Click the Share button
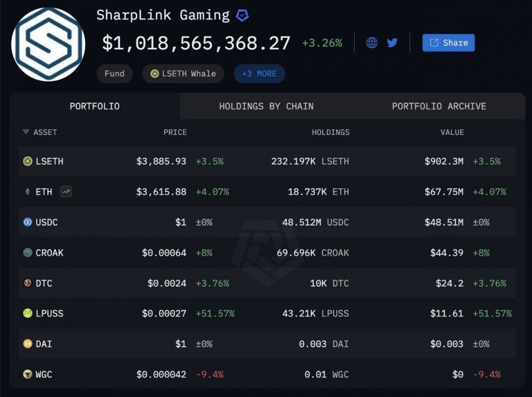 pyautogui.click(x=448, y=43)
